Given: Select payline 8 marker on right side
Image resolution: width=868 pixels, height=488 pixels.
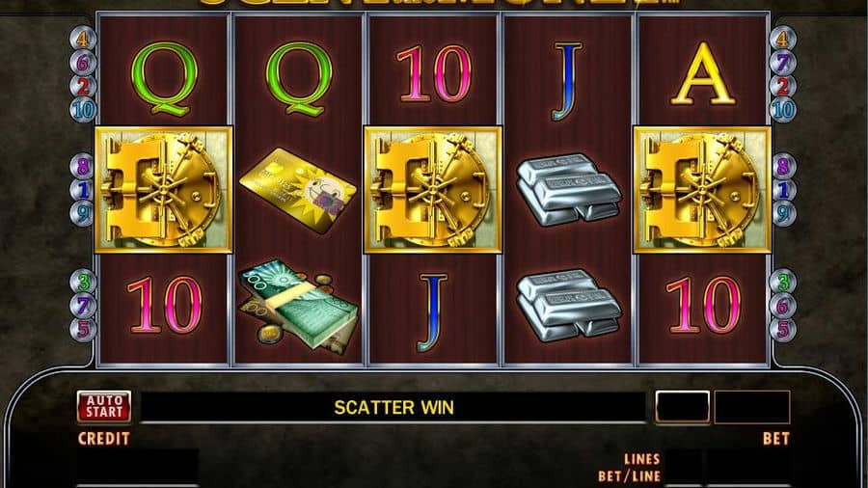Looking at the screenshot, I should tap(783, 166).
